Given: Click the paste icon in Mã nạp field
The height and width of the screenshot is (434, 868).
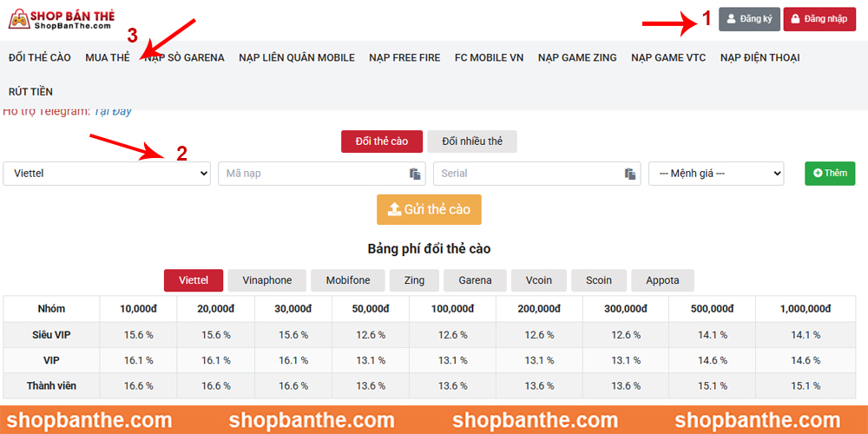Looking at the screenshot, I should (415, 174).
